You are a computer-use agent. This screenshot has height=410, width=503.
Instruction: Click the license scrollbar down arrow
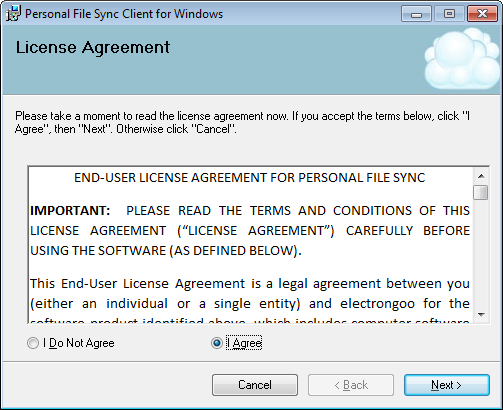(481, 314)
